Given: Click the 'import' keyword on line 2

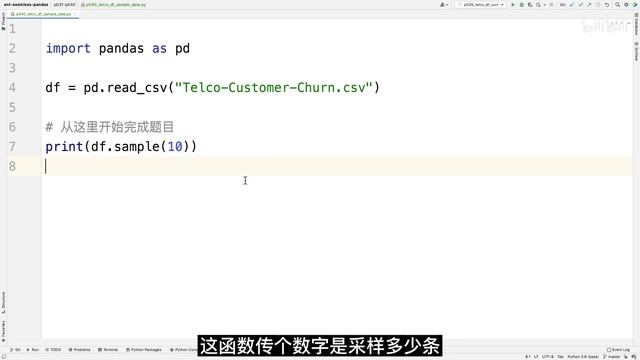Looking at the screenshot, I should (x=68, y=48).
